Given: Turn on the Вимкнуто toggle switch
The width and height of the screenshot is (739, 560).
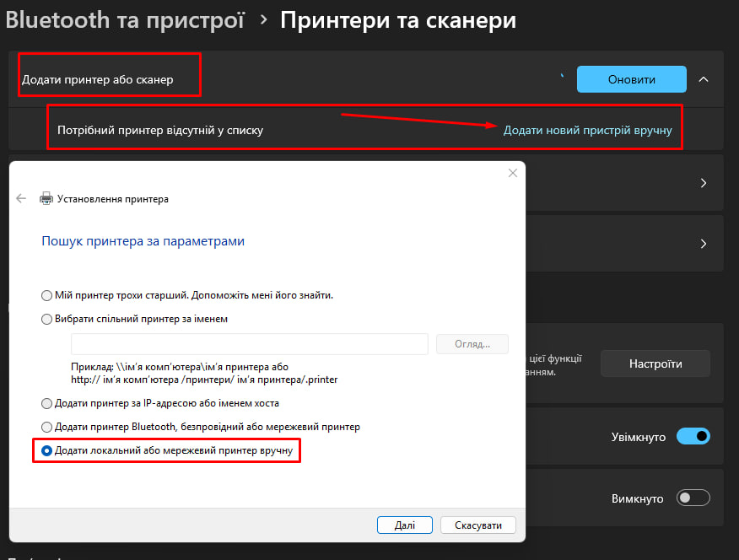Looking at the screenshot, I should coord(693,498).
